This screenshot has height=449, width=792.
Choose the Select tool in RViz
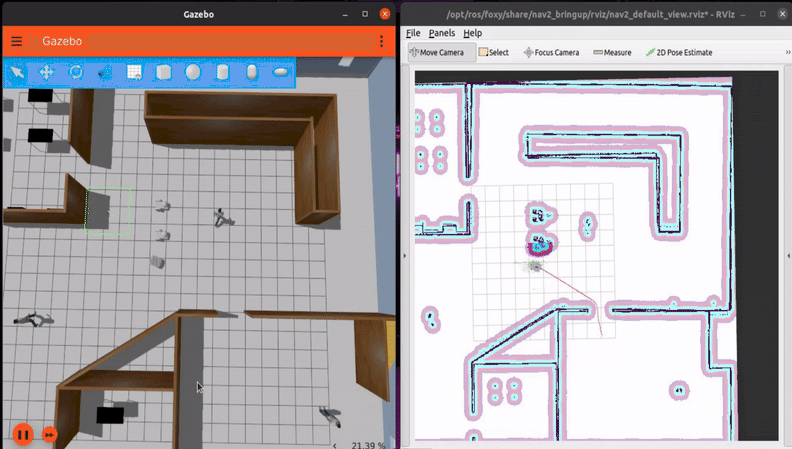[493, 53]
